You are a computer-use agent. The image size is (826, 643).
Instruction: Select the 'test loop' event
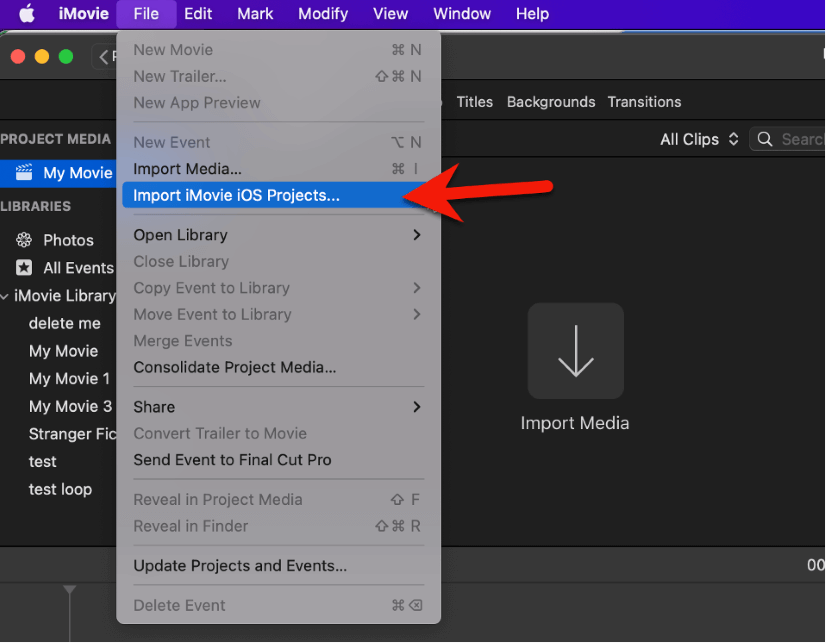tap(60, 489)
